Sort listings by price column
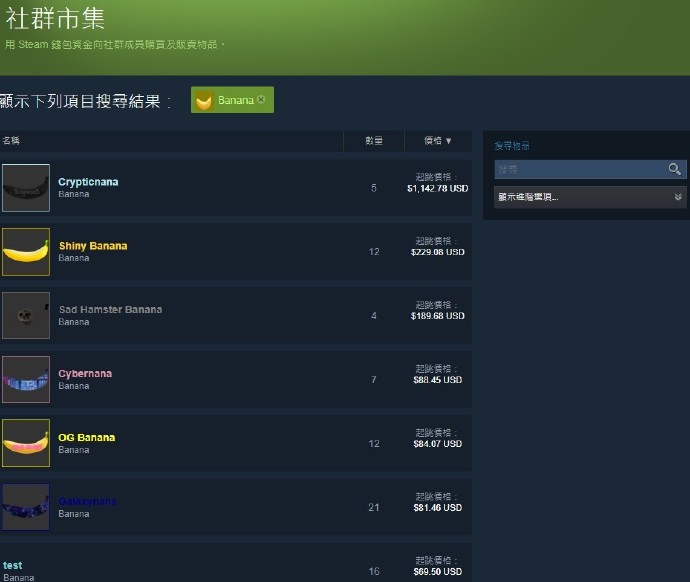690x582 pixels. [435, 141]
